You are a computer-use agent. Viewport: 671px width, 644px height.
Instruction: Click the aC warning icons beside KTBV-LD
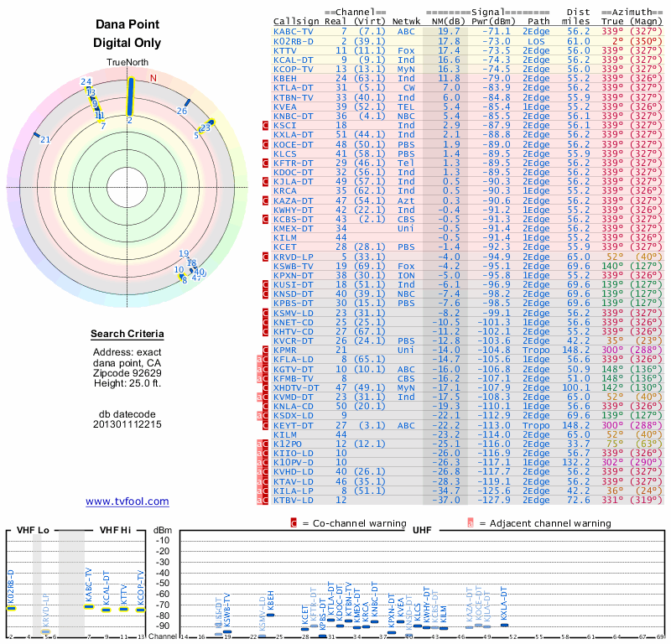tap(263, 501)
